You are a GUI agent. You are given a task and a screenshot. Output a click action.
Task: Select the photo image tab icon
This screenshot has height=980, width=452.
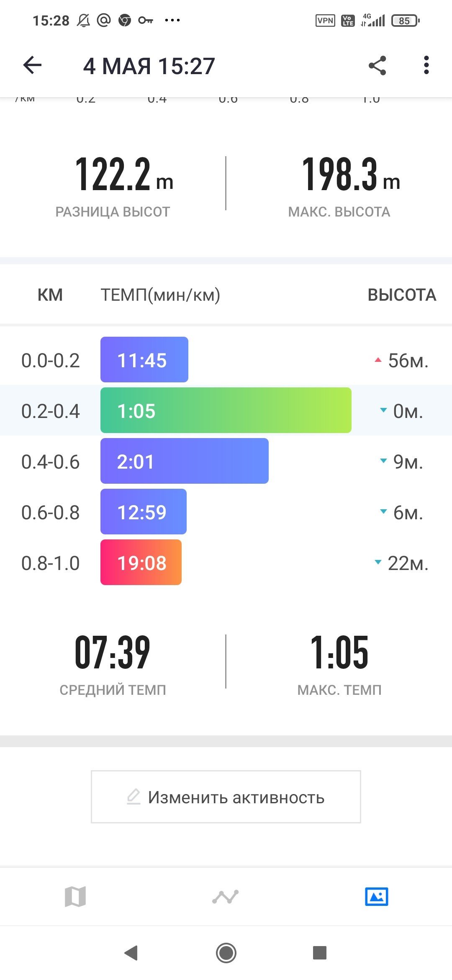pyautogui.click(x=377, y=897)
